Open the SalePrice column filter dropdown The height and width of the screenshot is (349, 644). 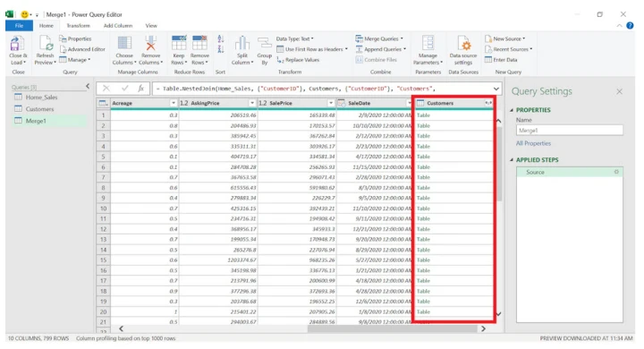point(331,103)
